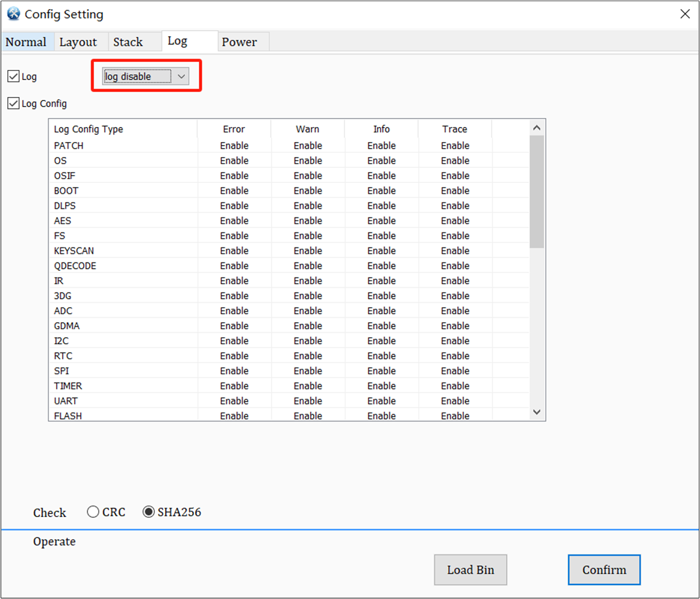Viewport: 700px width, 599px height.
Task: Uncheck the Log checkbox
Action: tap(13, 76)
